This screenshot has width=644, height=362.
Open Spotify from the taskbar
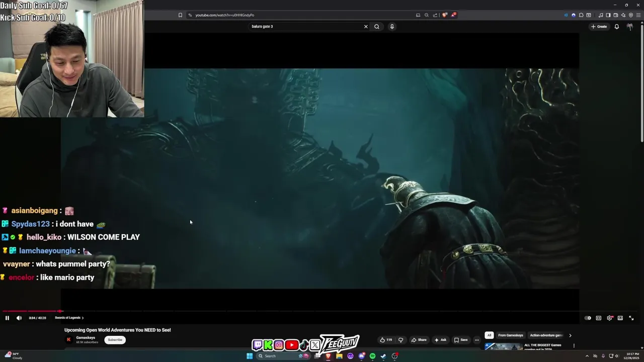pos(372,356)
